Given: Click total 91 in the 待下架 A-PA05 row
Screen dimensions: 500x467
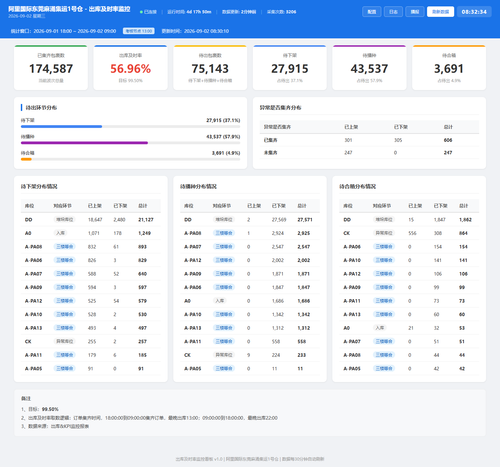Looking at the screenshot, I should 141,369.
